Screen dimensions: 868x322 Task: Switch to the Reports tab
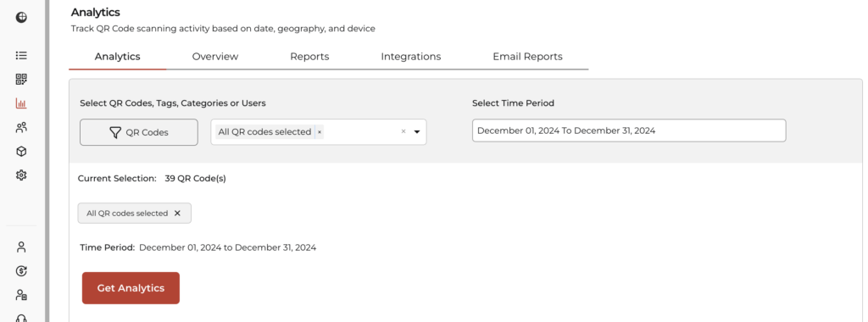309,57
